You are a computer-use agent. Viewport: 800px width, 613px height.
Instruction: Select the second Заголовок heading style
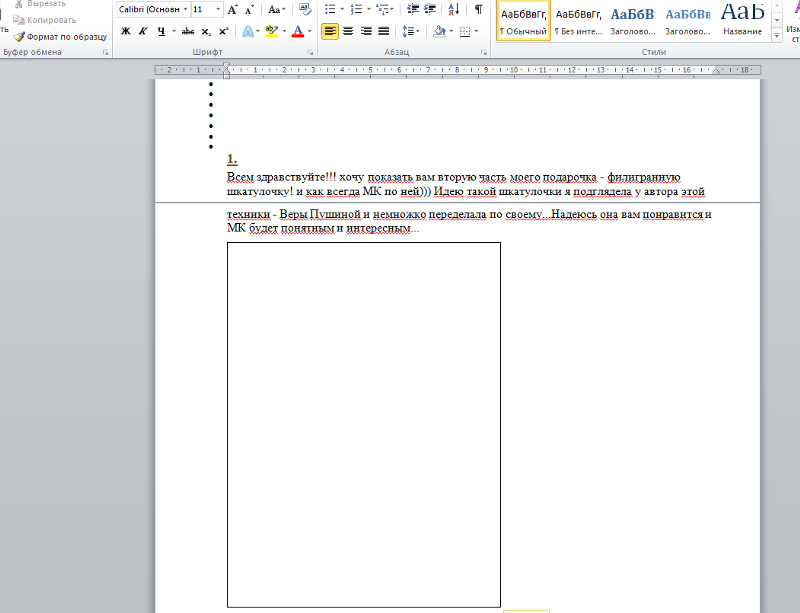(x=688, y=21)
